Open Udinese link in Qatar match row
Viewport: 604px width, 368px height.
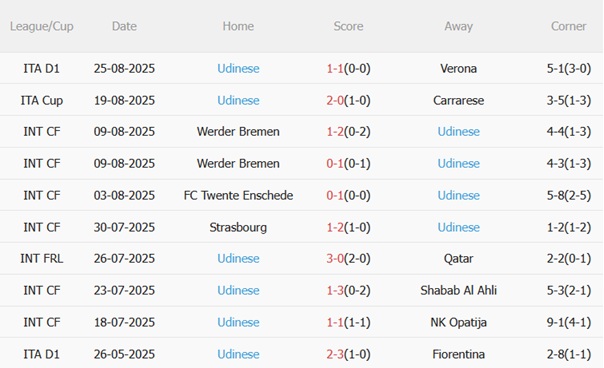pyautogui.click(x=238, y=259)
